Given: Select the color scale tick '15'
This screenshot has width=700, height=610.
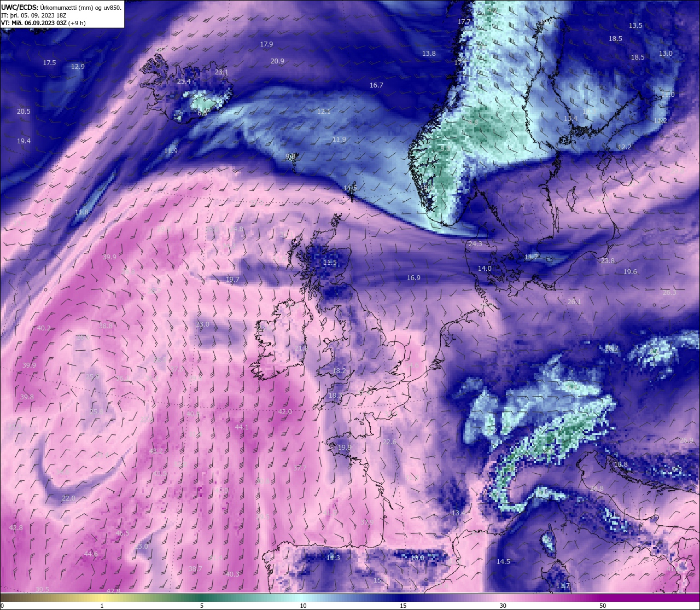Looking at the screenshot, I should point(402,606).
